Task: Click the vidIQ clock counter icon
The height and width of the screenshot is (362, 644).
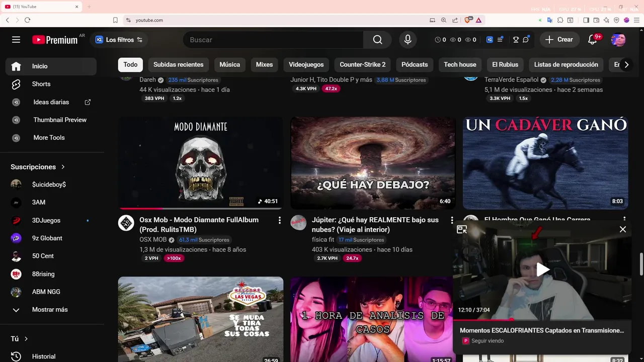Action: tap(438, 40)
